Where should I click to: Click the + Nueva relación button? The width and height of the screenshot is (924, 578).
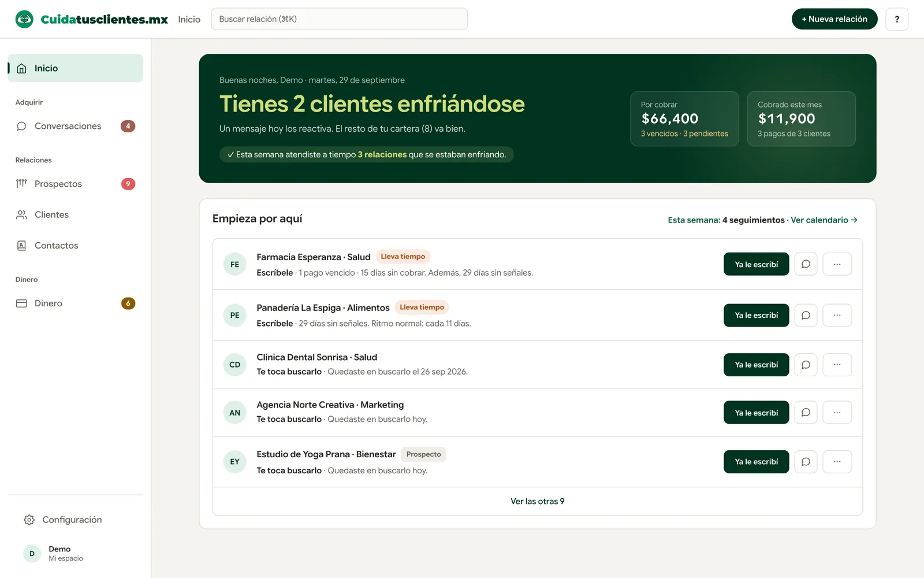point(834,19)
